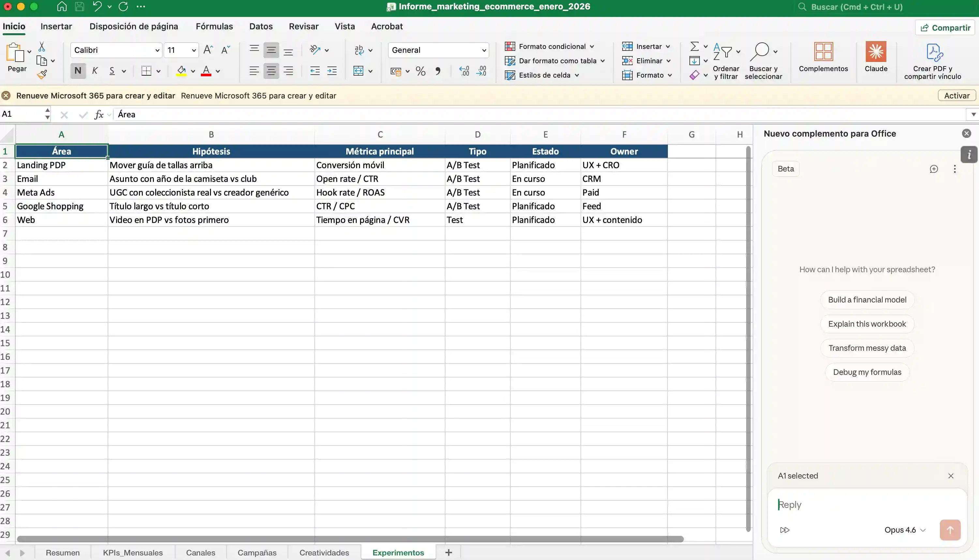The width and height of the screenshot is (979, 560).
Task: Click the Explain this workbook suggestion
Action: 867,324
